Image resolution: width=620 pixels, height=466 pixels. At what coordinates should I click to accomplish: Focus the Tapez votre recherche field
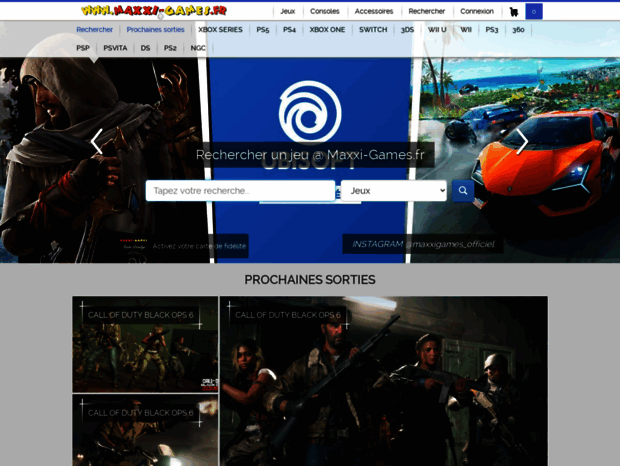pos(240,191)
